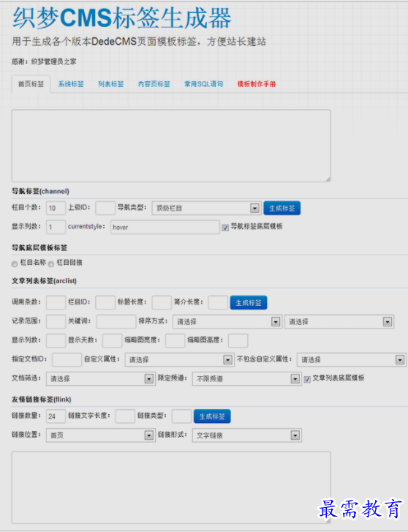Focus the 上级ID input field
Viewport: 408px width, 532px height.
[105, 208]
